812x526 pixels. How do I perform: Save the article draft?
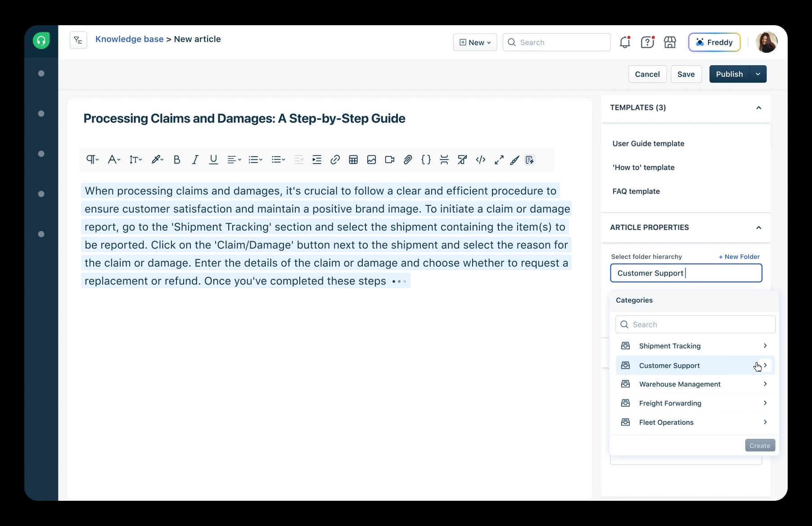pos(686,74)
